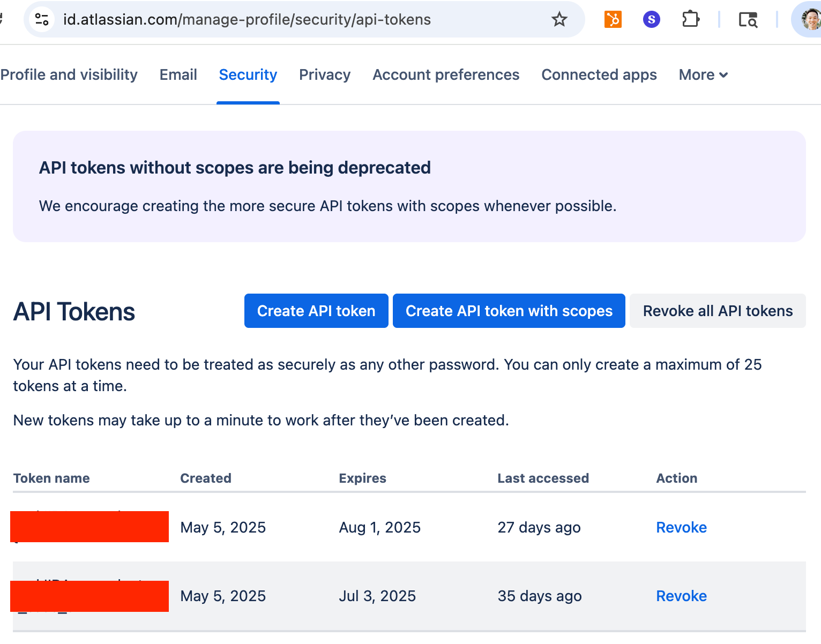821x644 pixels.
Task: Click the Last accessed column header
Action: (543, 478)
